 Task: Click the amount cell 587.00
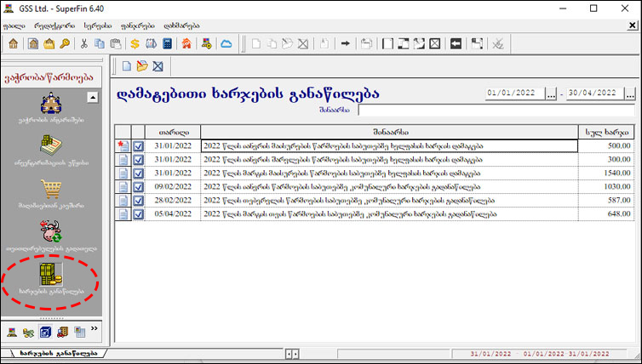[606, 201]
